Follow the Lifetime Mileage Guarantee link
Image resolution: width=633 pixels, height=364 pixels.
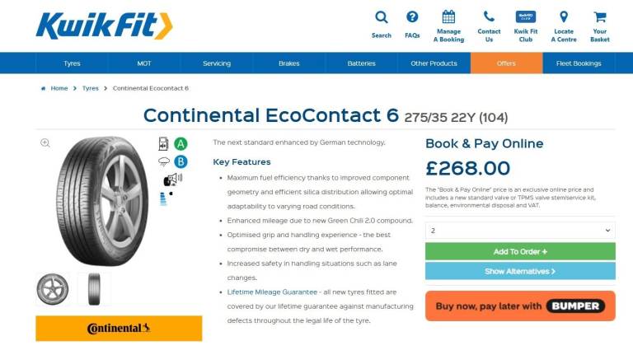pos(272,292)
